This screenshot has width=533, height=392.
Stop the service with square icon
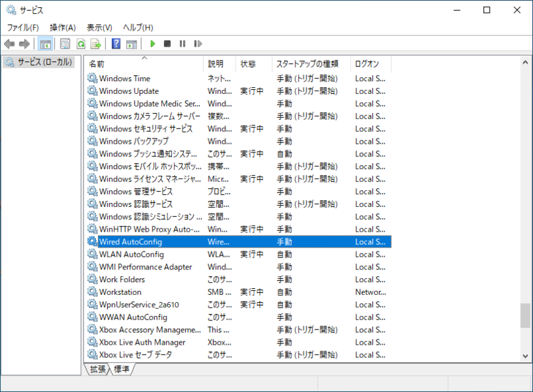coord(167,44)
